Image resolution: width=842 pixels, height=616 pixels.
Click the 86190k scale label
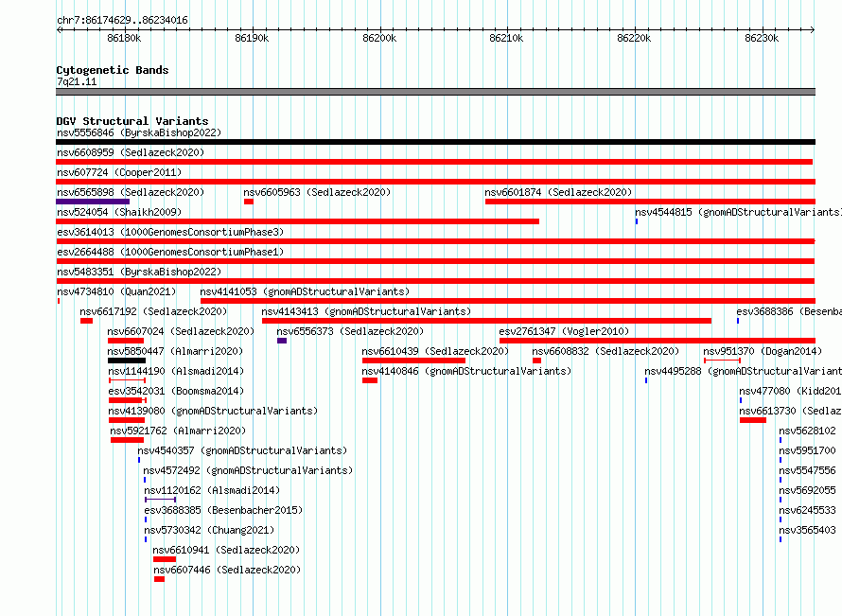(x=252, y=38)
